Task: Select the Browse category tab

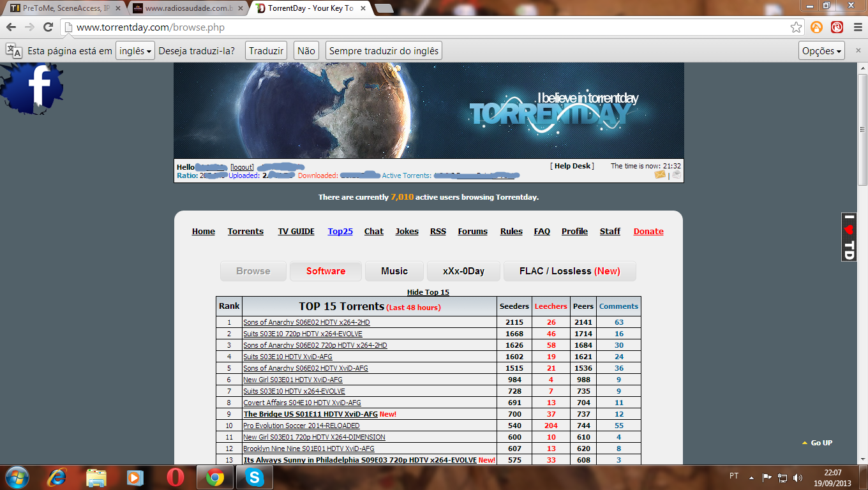Action: pos(253,271)
